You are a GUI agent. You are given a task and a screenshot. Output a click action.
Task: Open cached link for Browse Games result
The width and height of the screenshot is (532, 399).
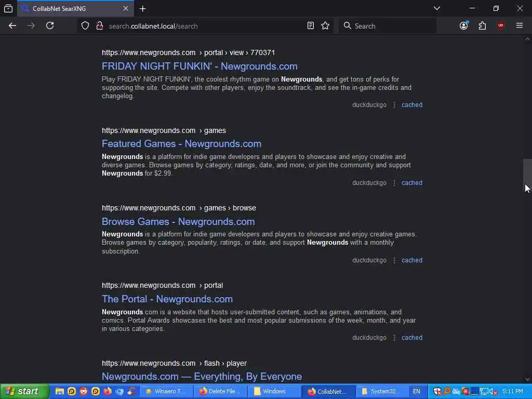(412, 260)
